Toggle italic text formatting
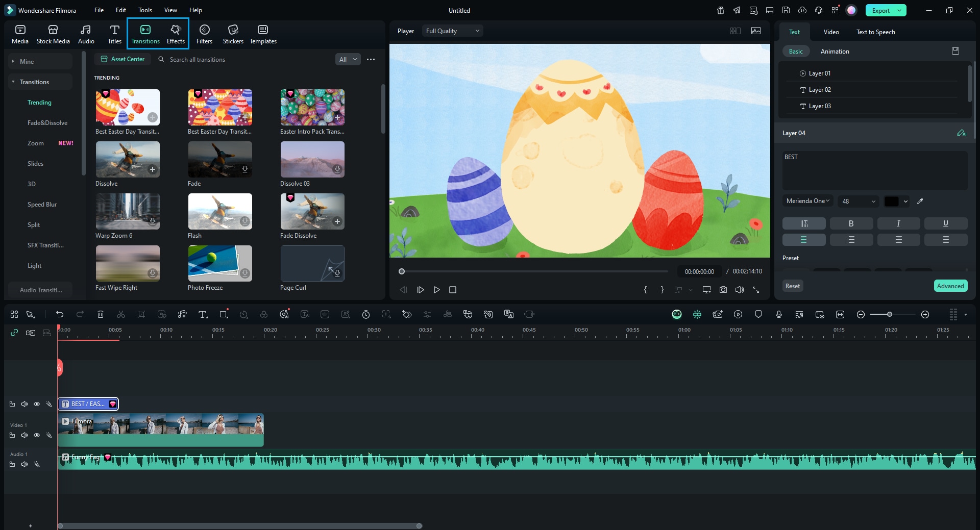 tap(898, 223)
